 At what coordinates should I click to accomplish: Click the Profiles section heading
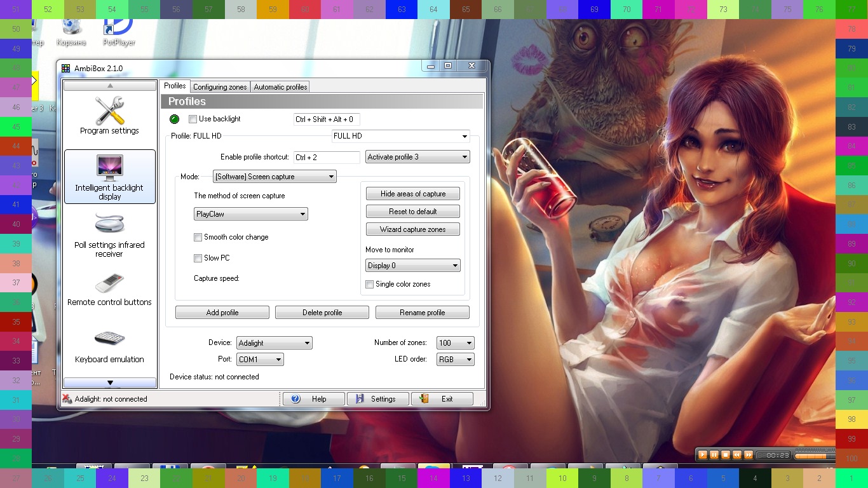pos(187,101)
